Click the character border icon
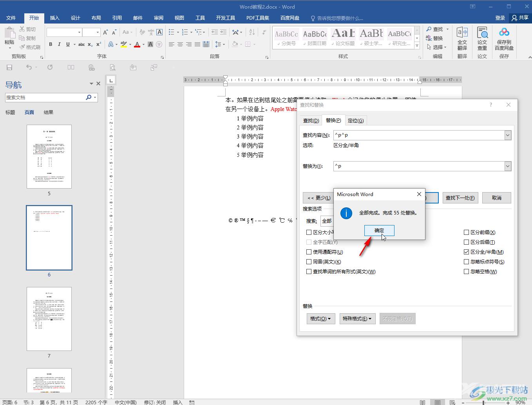The height and width of the screenshot is (405, 532). 159,32
